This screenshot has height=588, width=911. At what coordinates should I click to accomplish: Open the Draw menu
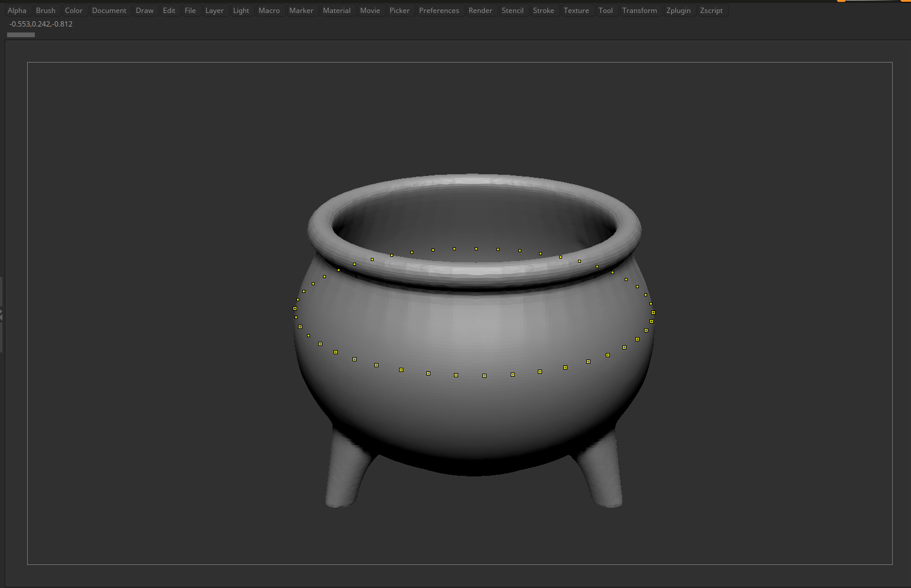(145, 11)
